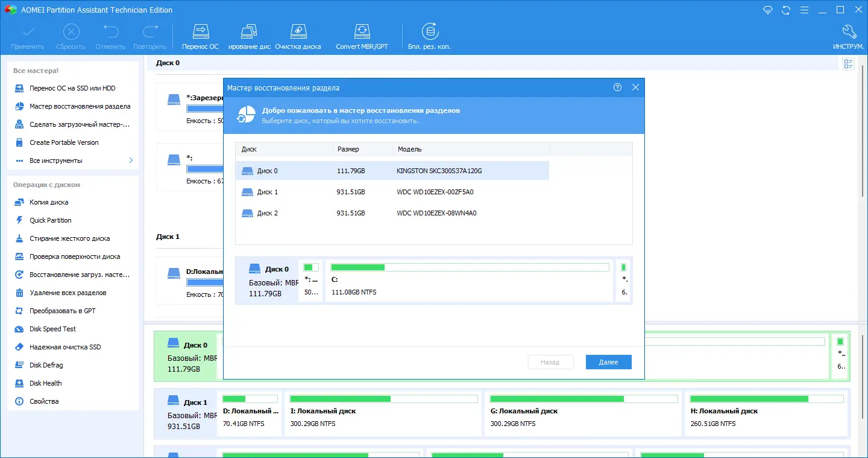Open Мастер восстановления раздела in sidebar
868x458 pixels.
(x=72, y=106)
